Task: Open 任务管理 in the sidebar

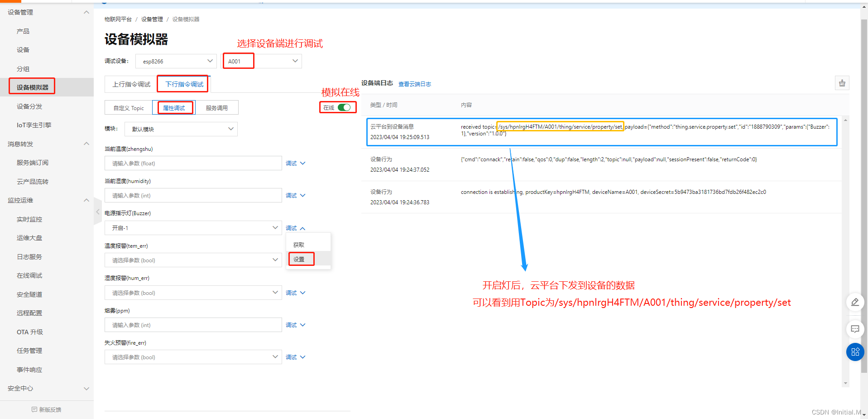Action: pyautogui.click(x=29, y=351)
